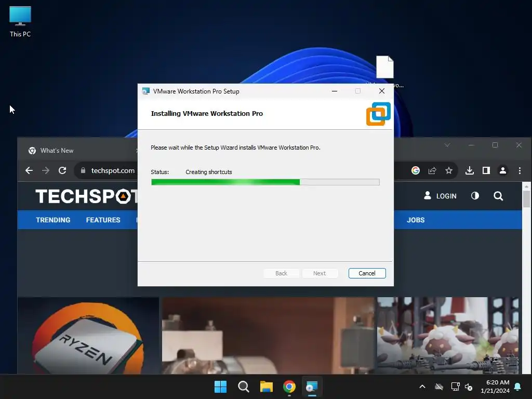Click the disabled Next button in setup
This screenshot has width=532, height=399.
320,273
